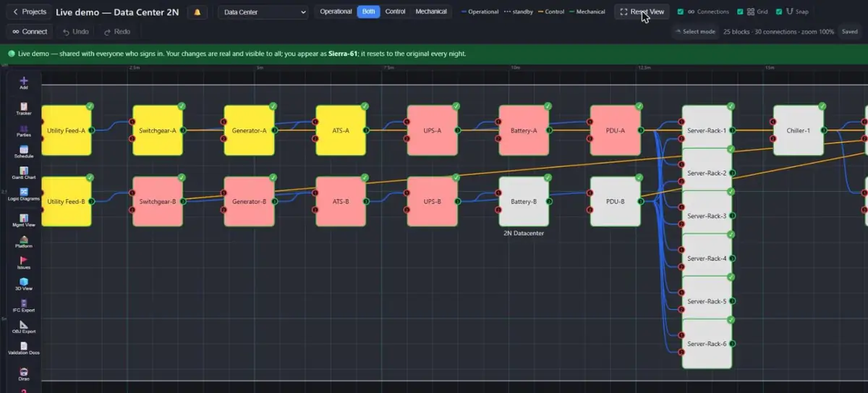Image resolution: width=868 pixels, height=393 pixels.
Task: Click the green checkmark on Chiller-1 block
Action: point(822,106)
